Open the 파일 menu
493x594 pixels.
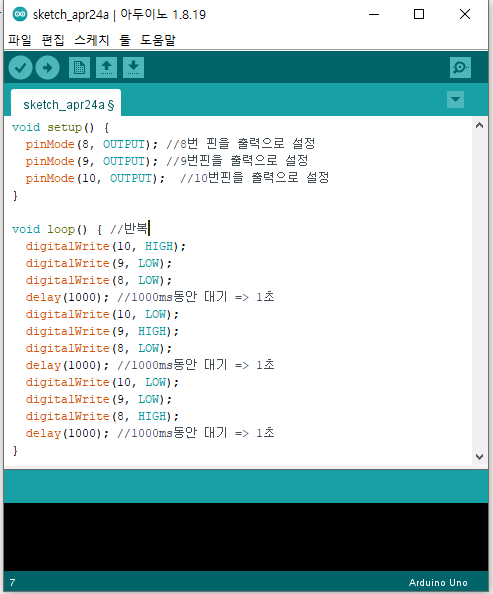[20, 40]
